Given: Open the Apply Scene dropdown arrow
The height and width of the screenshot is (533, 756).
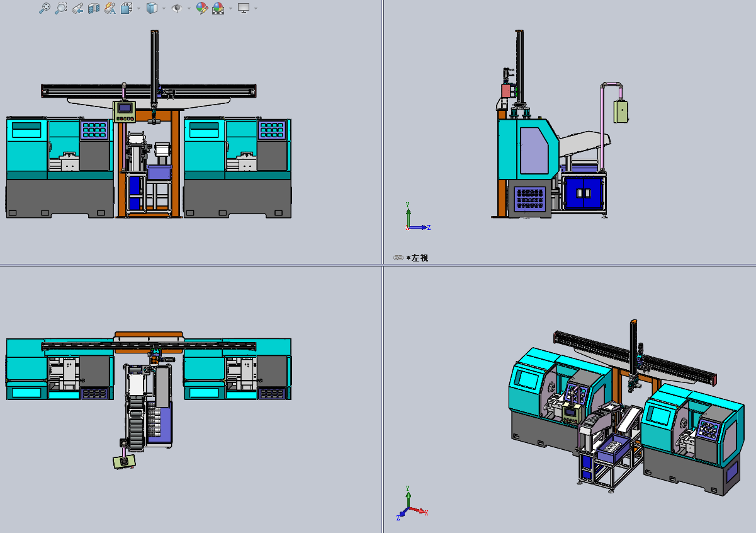Looking at the screenshot, I should point(230,8).
